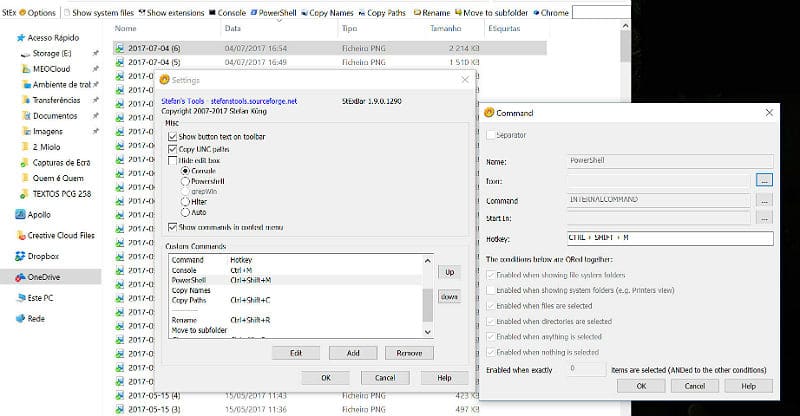The image size is (800, 416).
Task: Click the Hotkey field in Command dialog
Action: click(x=670, y=238)
